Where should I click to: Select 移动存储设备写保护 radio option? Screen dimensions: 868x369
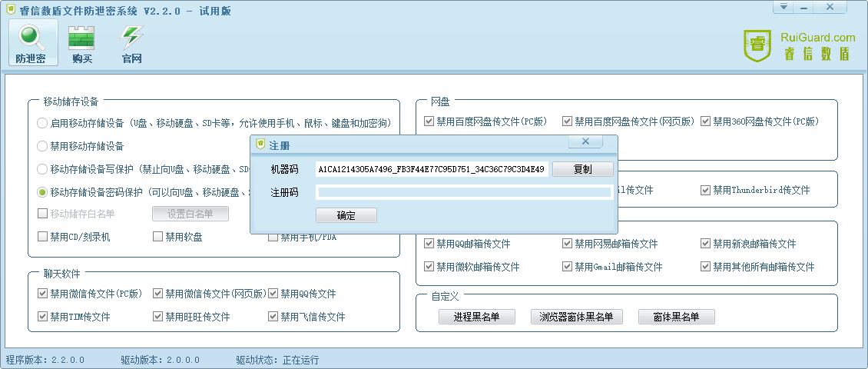click(42, 169)
